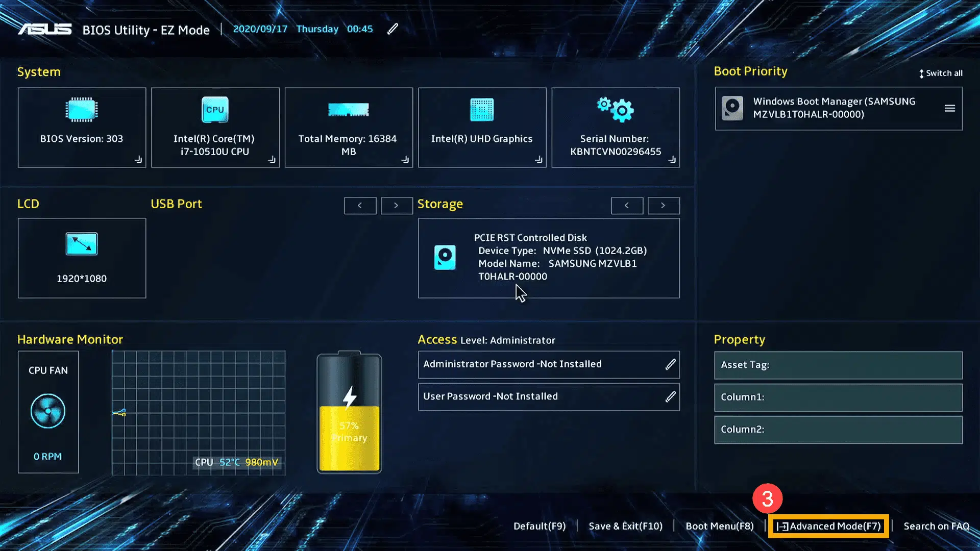
Task: Open Advanced Mode (F7)
Action: tap(829, 526)
